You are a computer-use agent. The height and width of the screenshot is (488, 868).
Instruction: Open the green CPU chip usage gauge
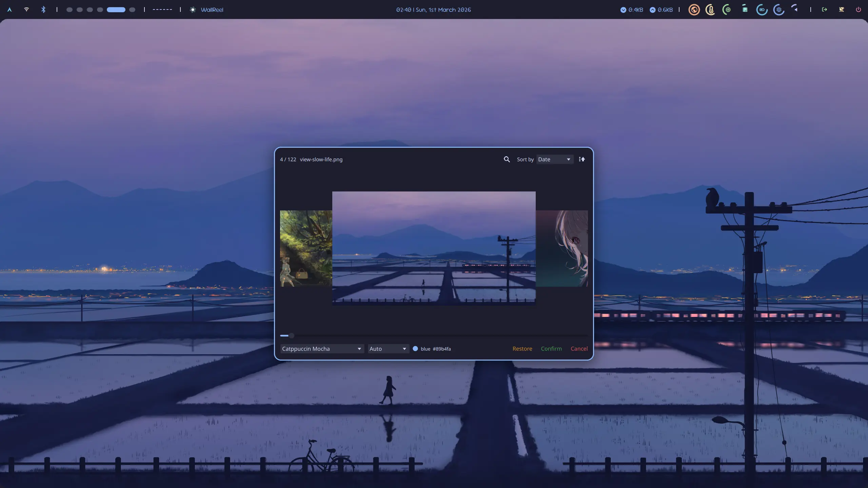point(728,9)
